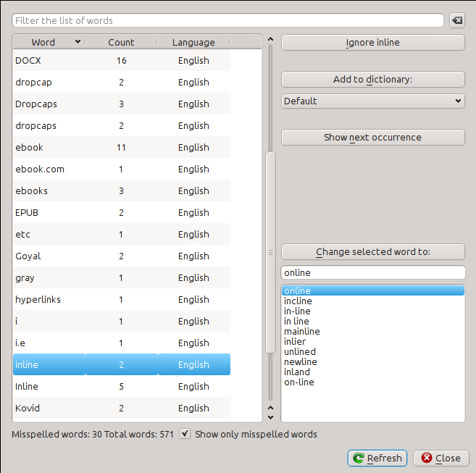The image size is (476, 473).
Task: Click Change selected word to button
Action: click(372, 252)
